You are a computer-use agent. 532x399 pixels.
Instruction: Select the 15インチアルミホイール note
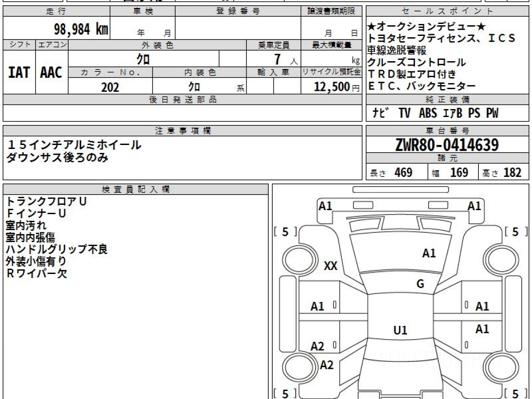point(74,145)
